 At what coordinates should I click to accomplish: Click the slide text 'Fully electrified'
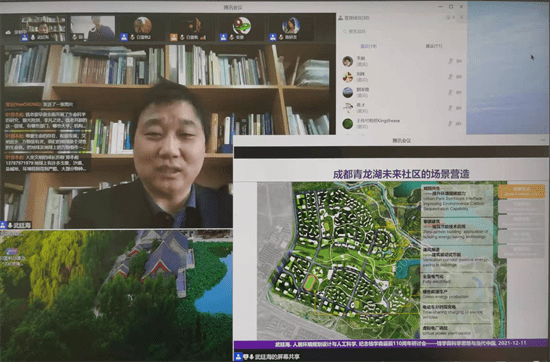pos(437,282)
